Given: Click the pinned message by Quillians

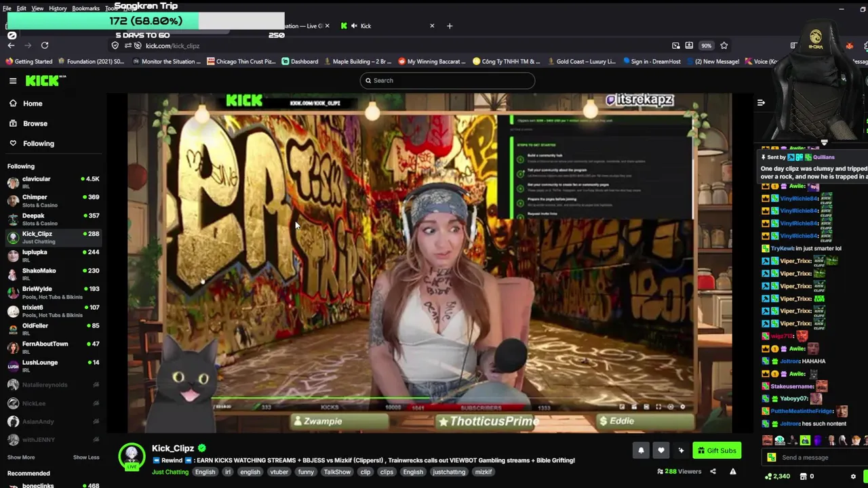Looking at the screenshot, I should [814, 167].
